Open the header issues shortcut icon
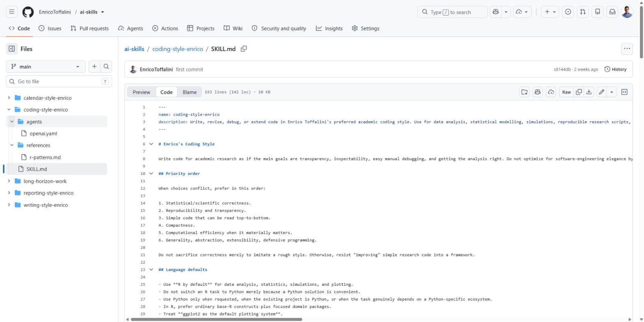The image size is (644, 322). pos(568,12)
